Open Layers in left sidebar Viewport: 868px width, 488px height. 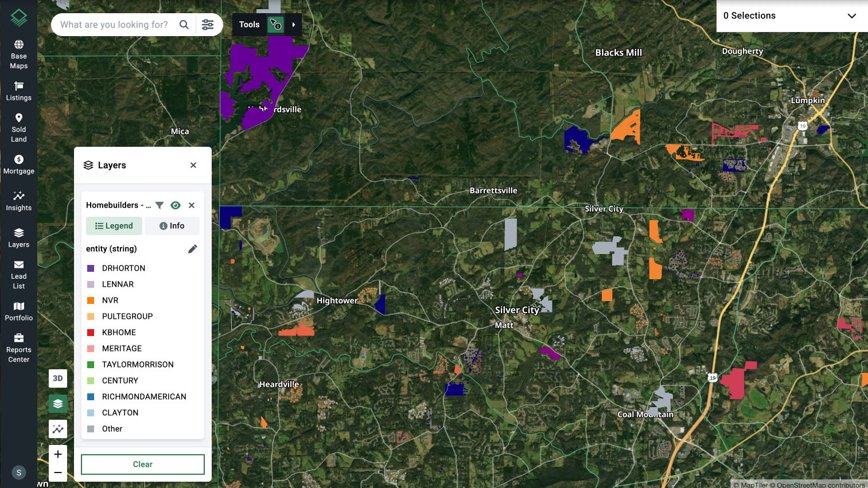point(19,238)
